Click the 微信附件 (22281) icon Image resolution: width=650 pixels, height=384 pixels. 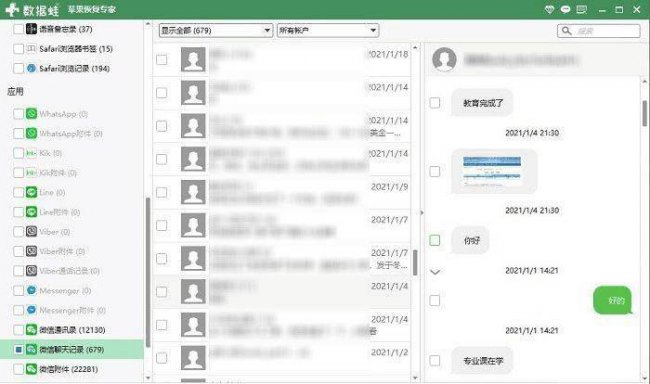(32, 369)
